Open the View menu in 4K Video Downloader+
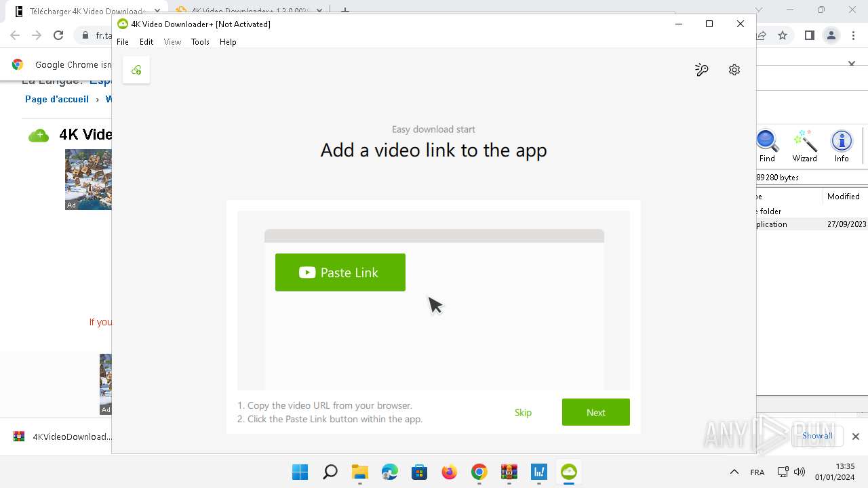 pyautogui.click(x=173, y=42)
